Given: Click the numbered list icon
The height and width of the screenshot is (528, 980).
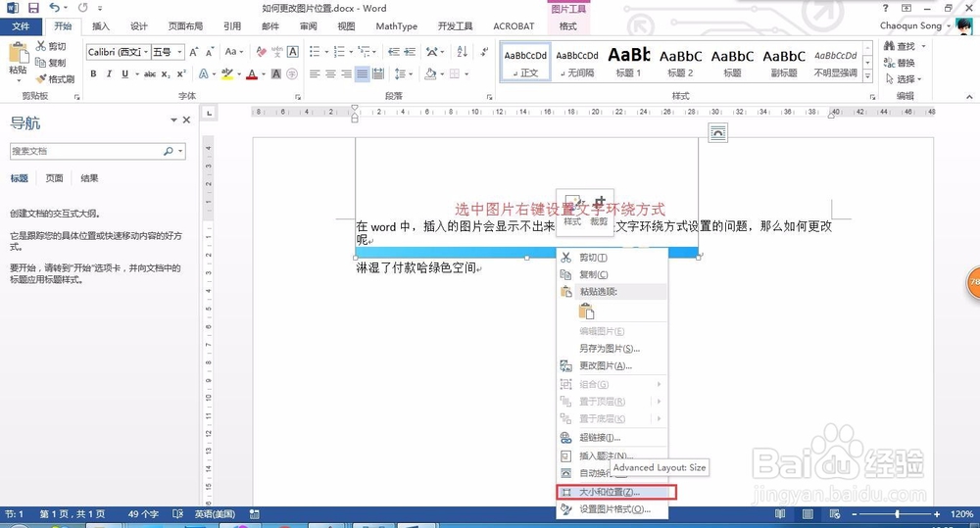Looking at the screenshot, I should click(339, 52).
